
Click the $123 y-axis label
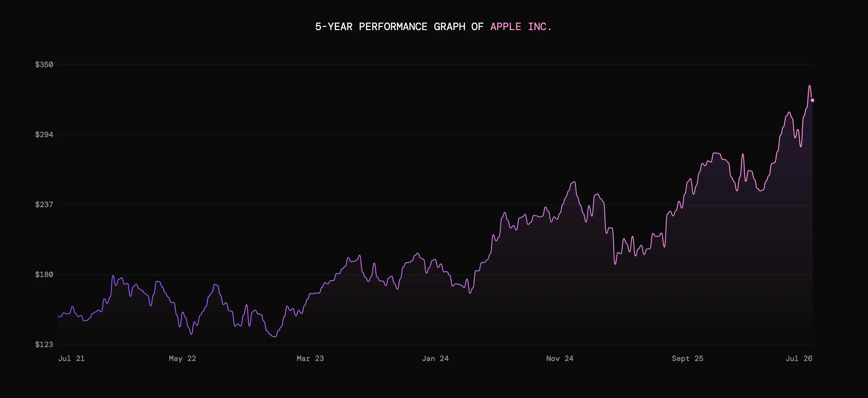tap(44, 344)
